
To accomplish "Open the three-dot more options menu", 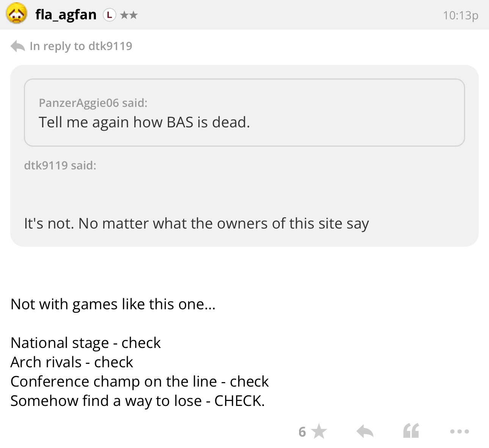I will tap(459, 431).
